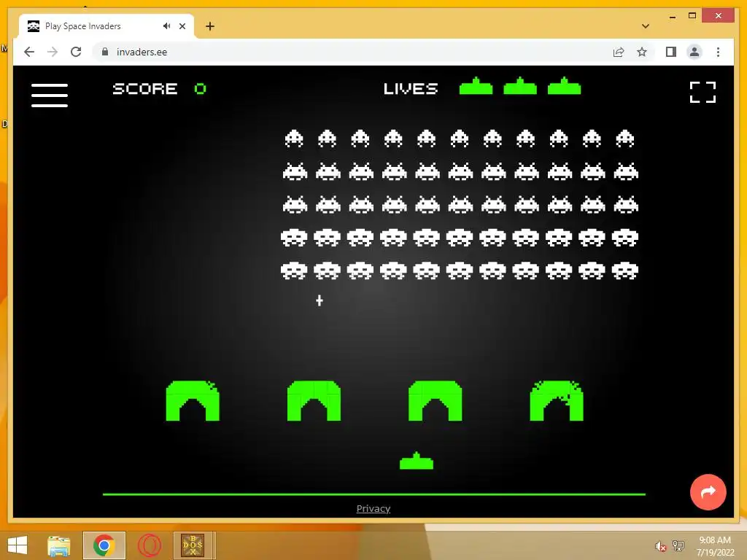
Task: Click the green score value 0
Action: [x=200, y=88]
